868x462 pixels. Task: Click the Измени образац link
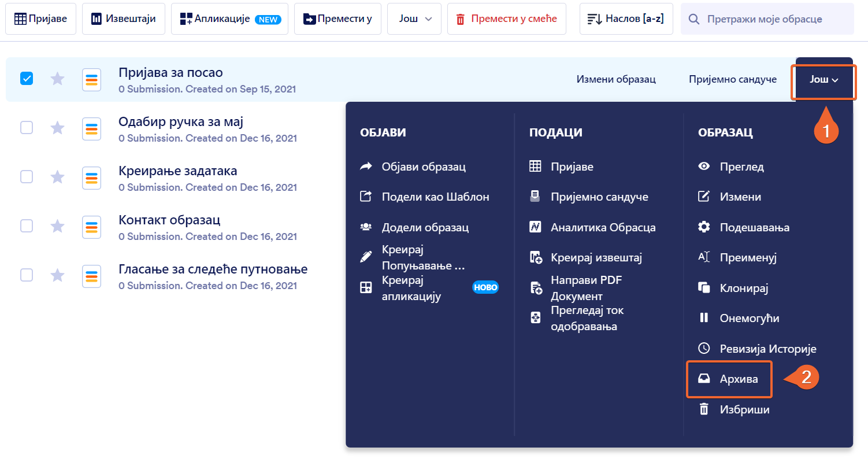(616, 79)
